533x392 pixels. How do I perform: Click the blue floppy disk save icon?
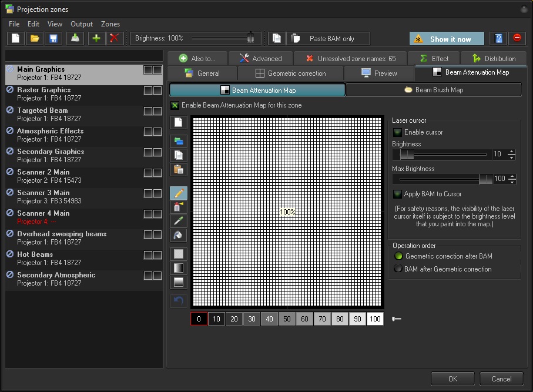[53, 38]
